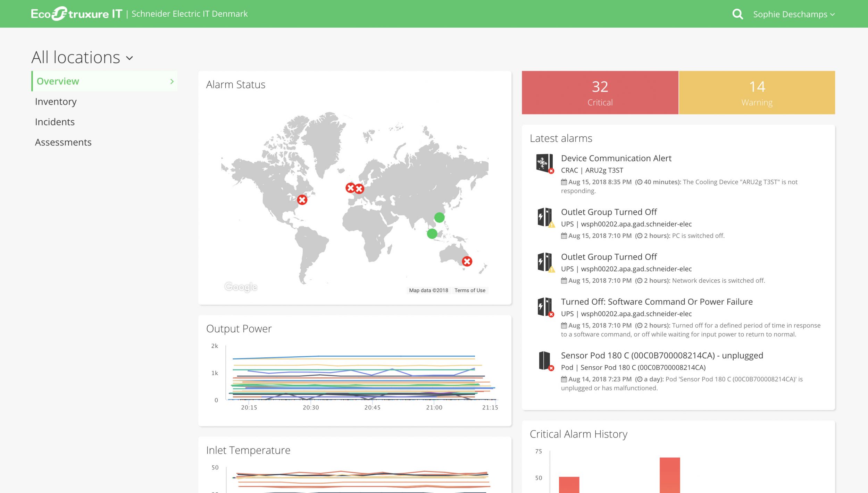Viewport: 868px width, 493px height.
Task: Click the Latest alarms heading
Action: pyautogui.click(x=561, y=138)
